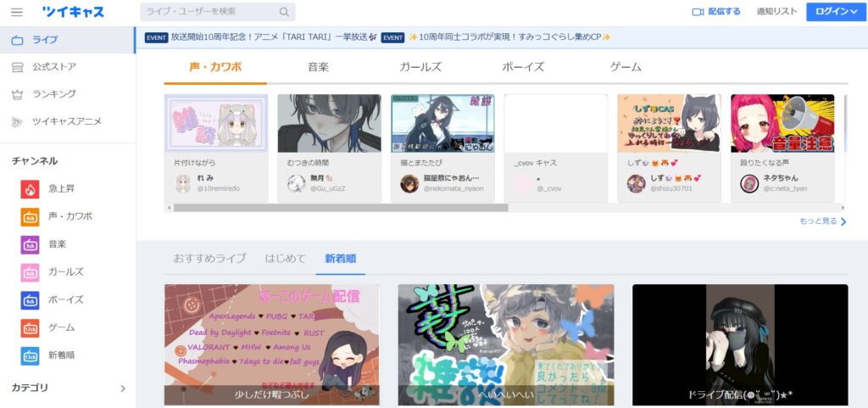Viewport: 868px width, 408px height.
Task: Click the search magnifier icon
Action: 285,12
